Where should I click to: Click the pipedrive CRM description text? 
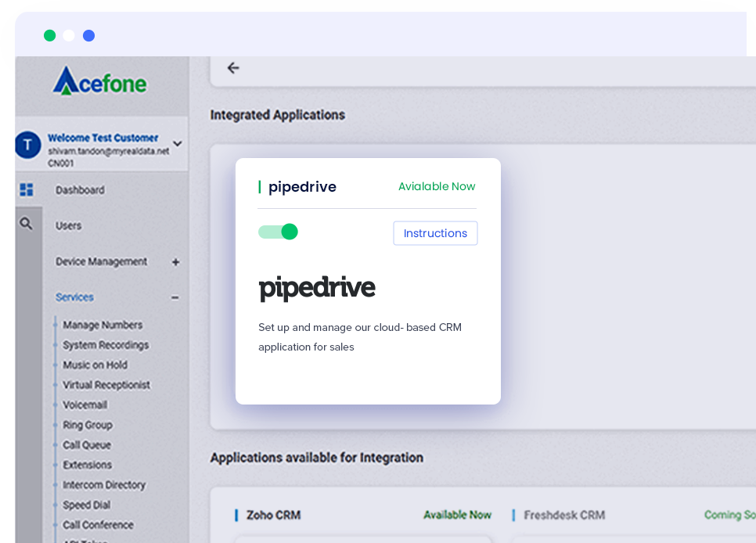click(x=360, y=337)
